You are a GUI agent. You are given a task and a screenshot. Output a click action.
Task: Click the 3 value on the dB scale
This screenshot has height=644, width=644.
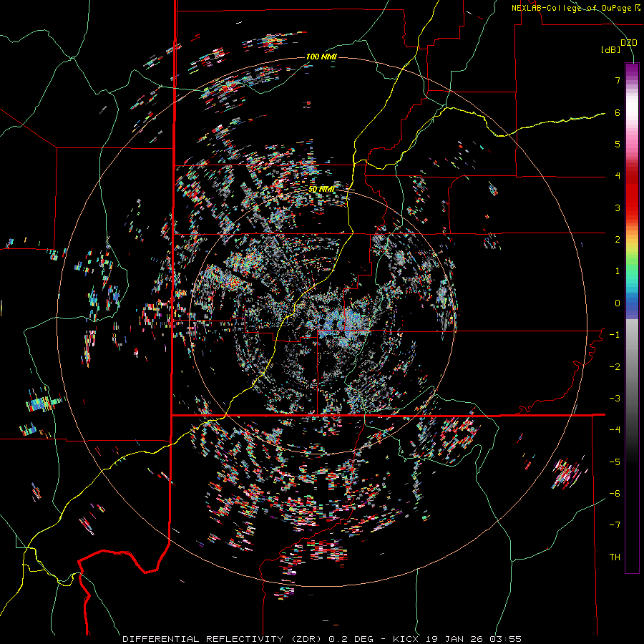618,208
